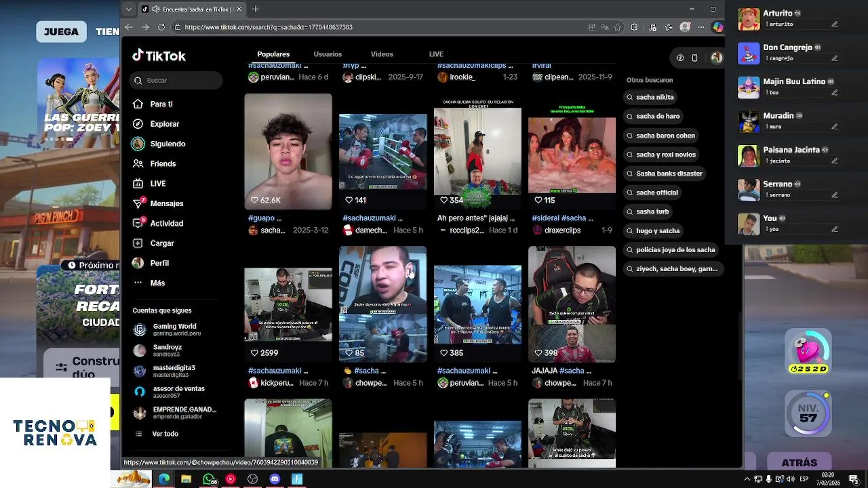Play Arturito voice preview speaker

[798, 14]
